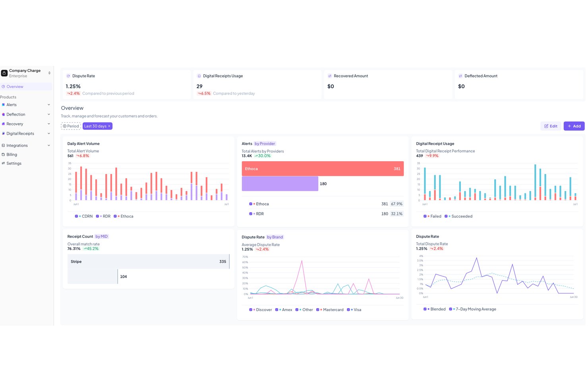
Task: Toggle the Failed legend checkbox
Action: (425, 216)
